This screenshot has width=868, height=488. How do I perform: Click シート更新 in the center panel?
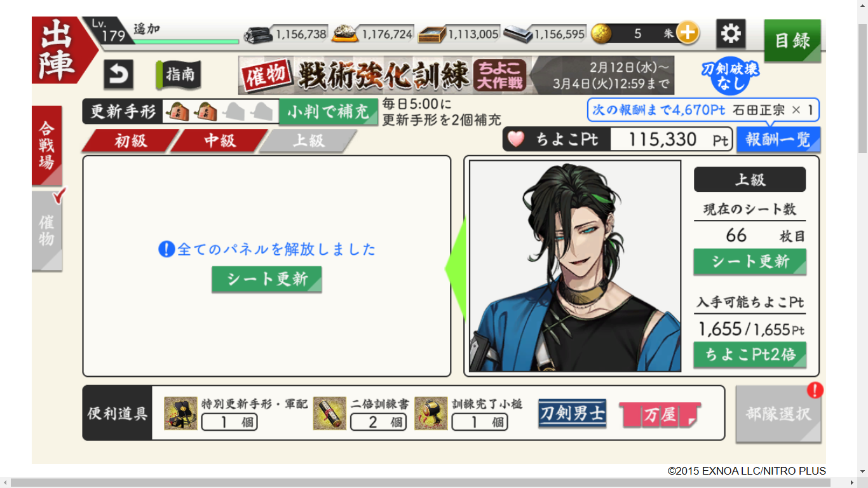tap(267, 279)
